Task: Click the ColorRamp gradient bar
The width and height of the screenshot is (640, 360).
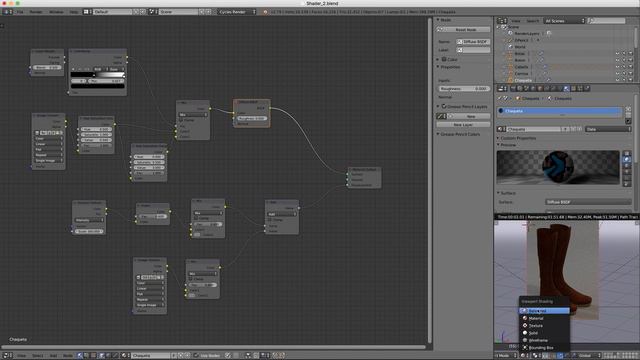Action: coord(98,75)
